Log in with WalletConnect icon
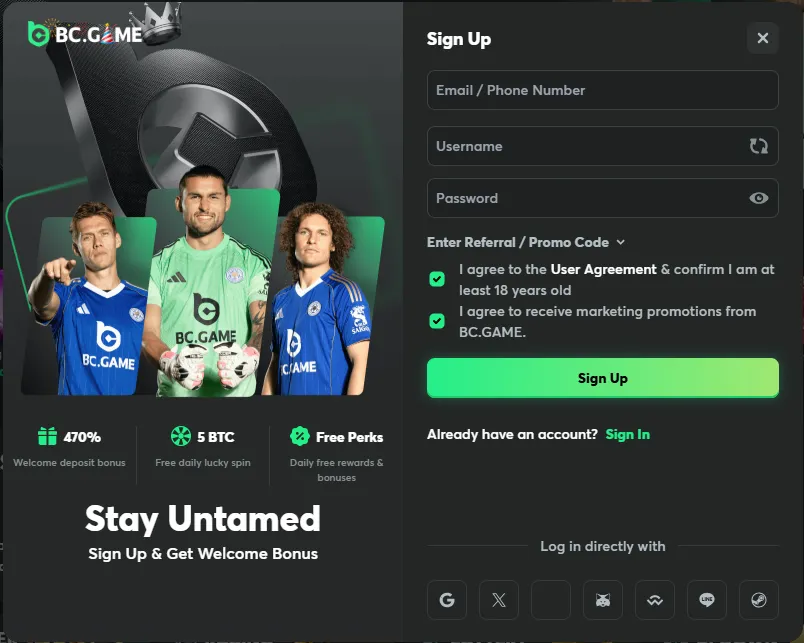 [655, 600]
